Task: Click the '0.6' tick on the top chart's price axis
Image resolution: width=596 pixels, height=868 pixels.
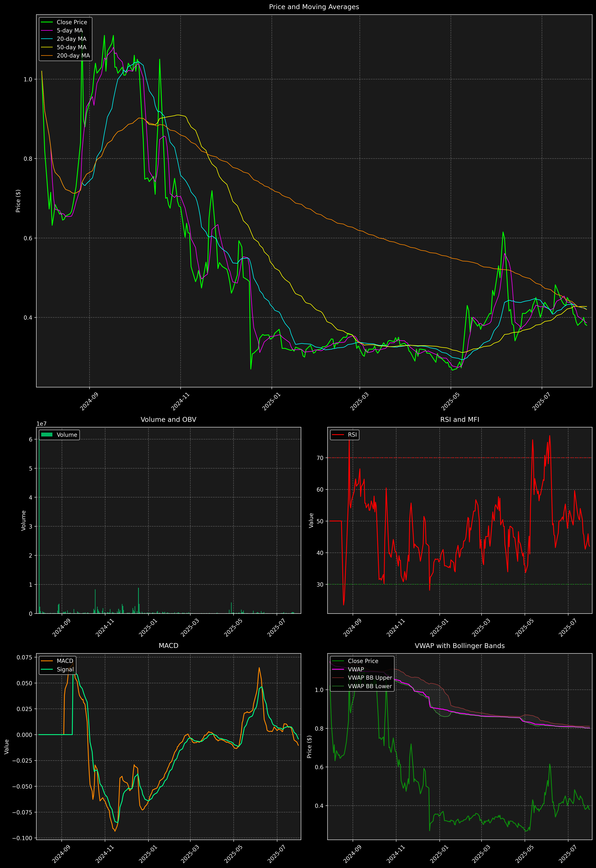Action: 28,238
